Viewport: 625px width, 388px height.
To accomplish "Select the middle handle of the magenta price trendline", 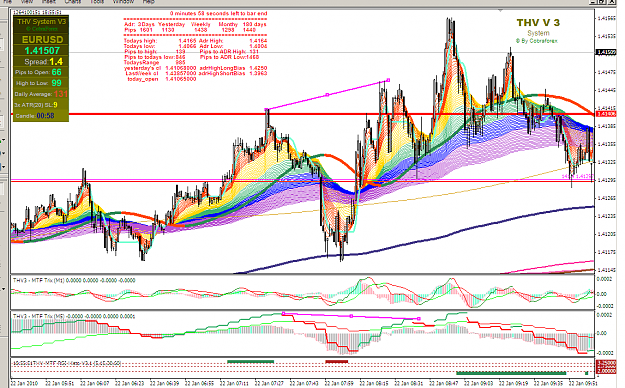I will point(327,95).
